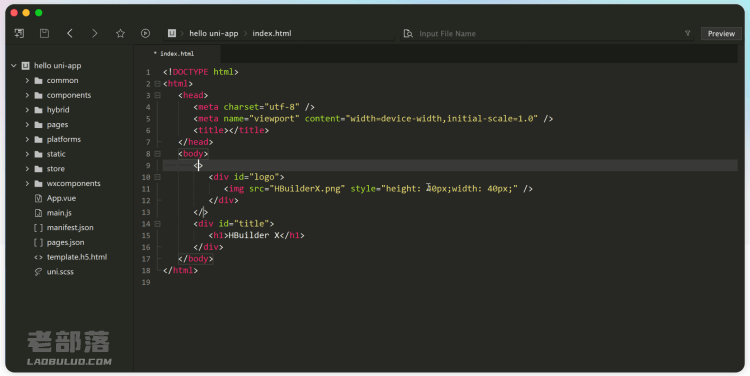Image resolution: width=750 pixels, height=376 pixels.
Task: Fold the head tag on line 3
Action: point(157,95)
